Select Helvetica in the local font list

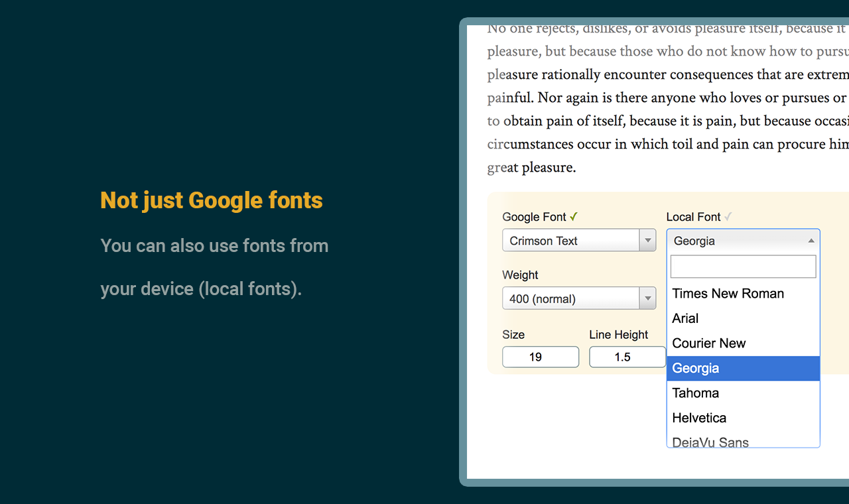(x=744, y=418)
